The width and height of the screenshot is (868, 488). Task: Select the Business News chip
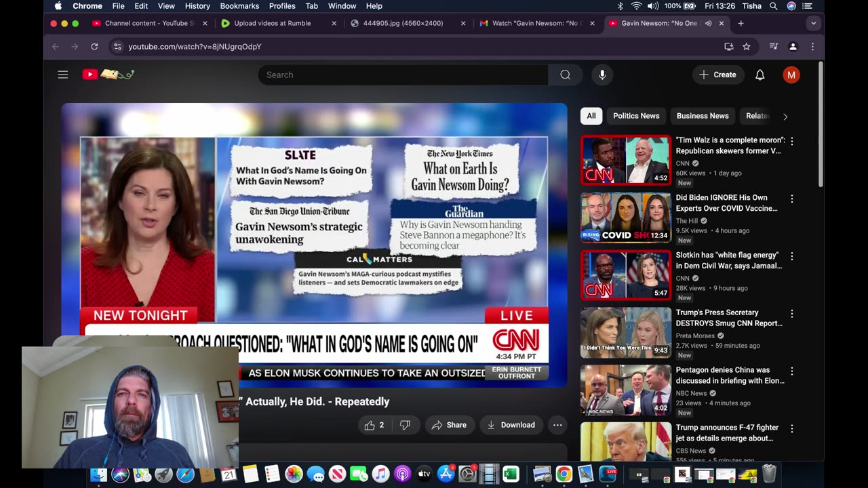(703, 116)
